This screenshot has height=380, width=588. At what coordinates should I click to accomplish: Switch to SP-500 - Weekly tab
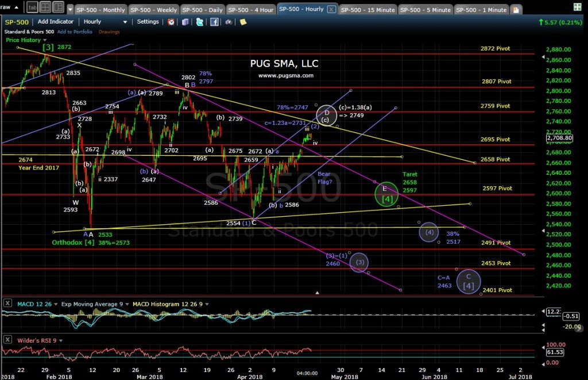point(153,10)
